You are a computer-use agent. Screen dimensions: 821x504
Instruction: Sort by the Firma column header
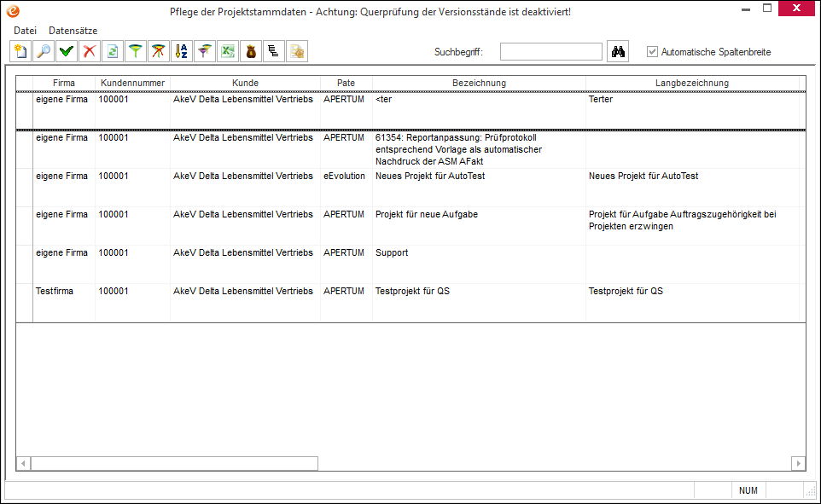64,83
